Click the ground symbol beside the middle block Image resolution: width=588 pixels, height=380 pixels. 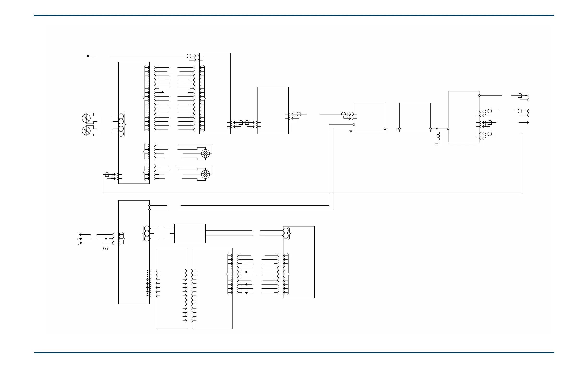pyautogui.click(x=351, y=131)
